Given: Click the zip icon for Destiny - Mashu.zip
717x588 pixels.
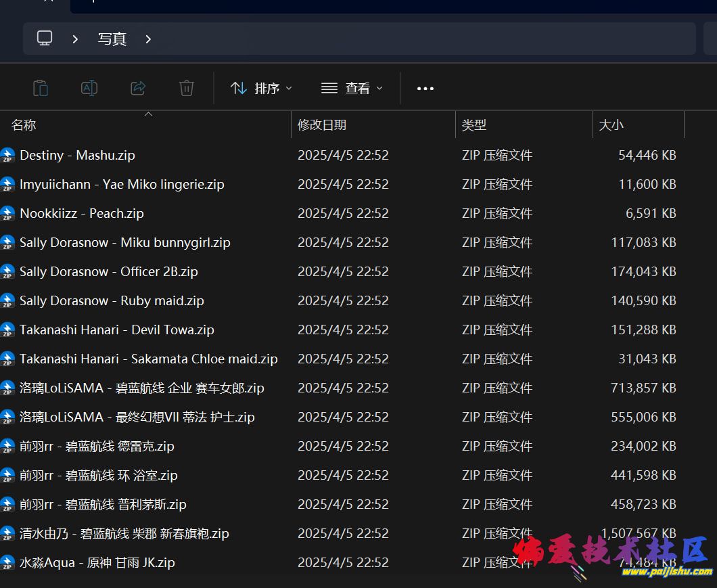Looking at the screenshot, I should point(7,156).
